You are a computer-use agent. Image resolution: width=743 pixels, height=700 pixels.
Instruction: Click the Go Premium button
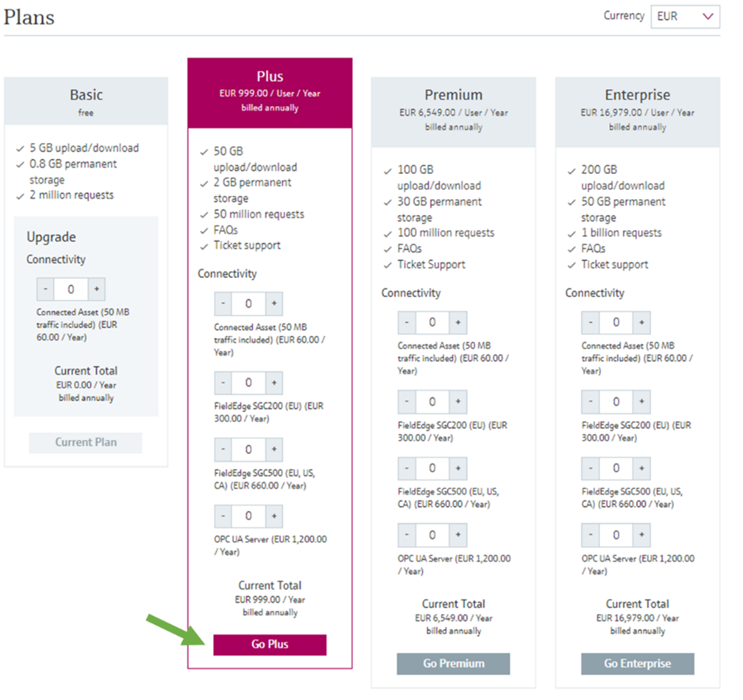pos(453,663)
